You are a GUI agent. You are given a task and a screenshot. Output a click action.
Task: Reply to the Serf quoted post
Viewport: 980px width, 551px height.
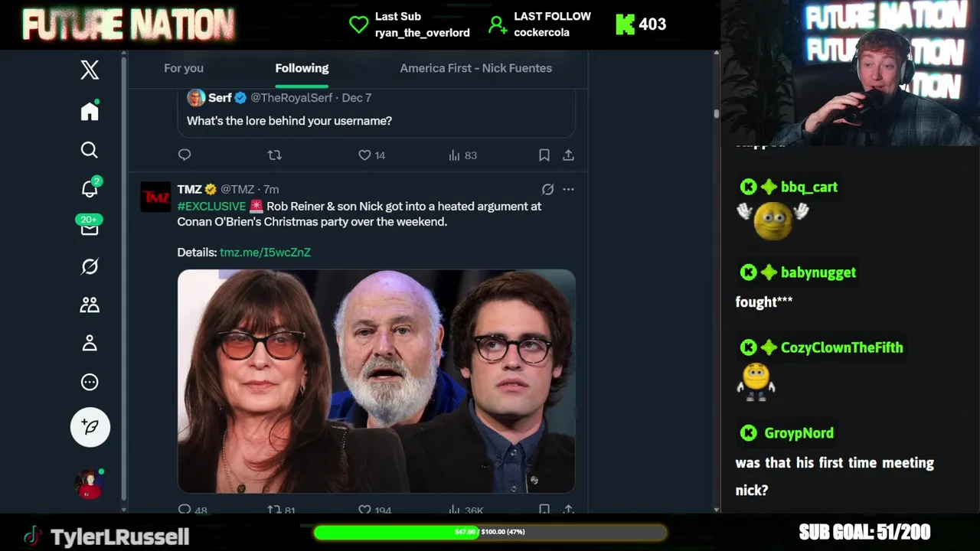(185, 155)
